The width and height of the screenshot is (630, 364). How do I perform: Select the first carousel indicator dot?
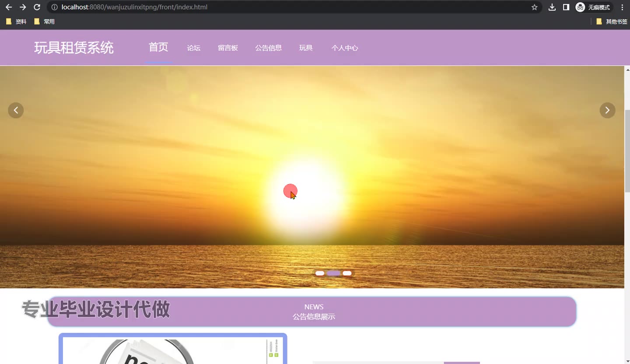(320, 273)
